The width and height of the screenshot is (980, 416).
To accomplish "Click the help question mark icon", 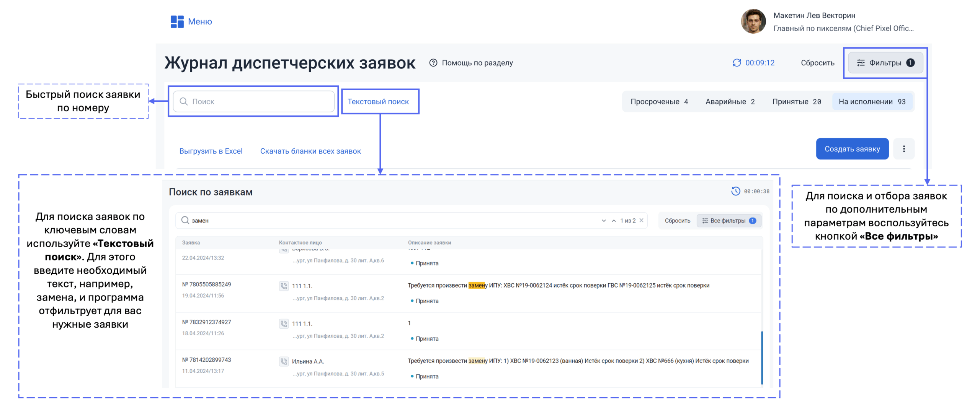I will pos(433,63).
